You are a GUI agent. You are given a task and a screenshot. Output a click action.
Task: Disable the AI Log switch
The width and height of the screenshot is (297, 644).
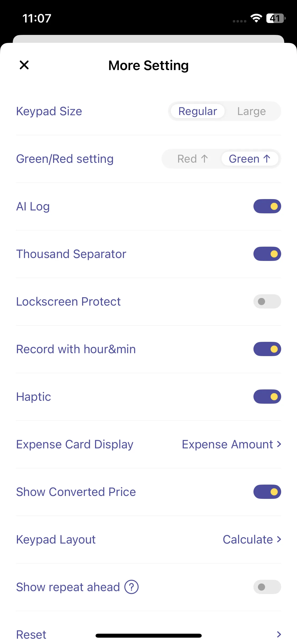click(x=267, y=206)
